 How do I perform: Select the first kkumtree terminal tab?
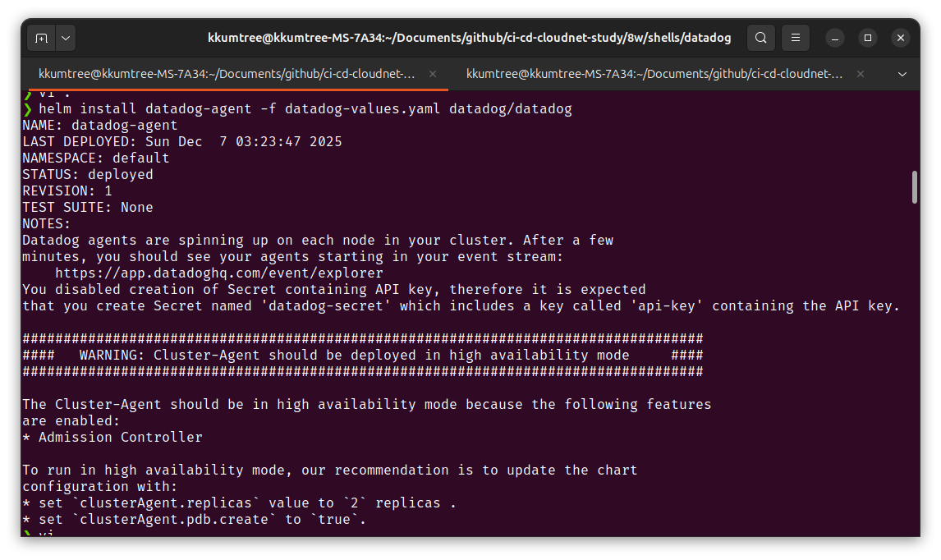pos(227,74)
